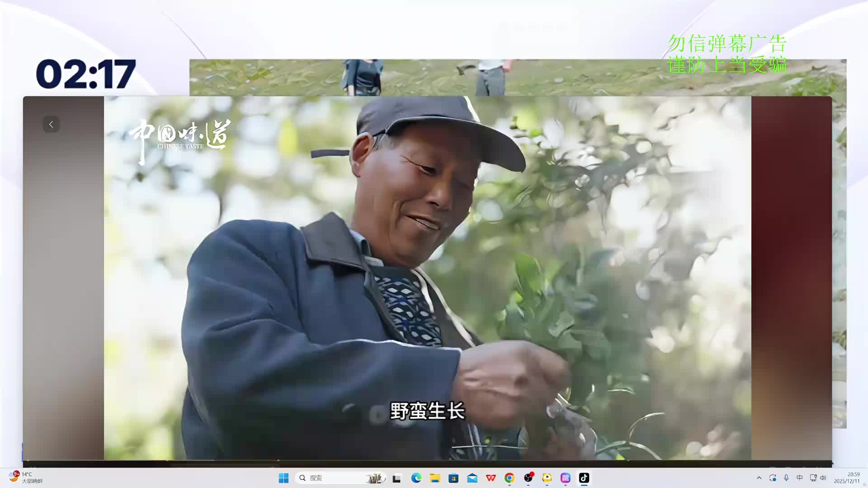Screen dimensions: 868x488
Task: Open Google Chrome from taskbar
Action: [509, 478]
